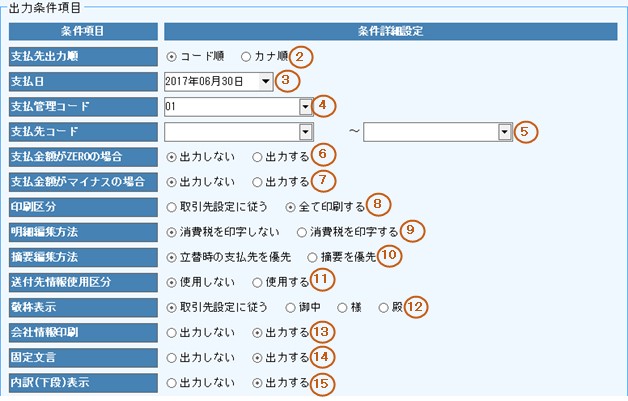Open the 支払日 date picker dropdown
The image size is (628, 401).
(x=264, y=81)
